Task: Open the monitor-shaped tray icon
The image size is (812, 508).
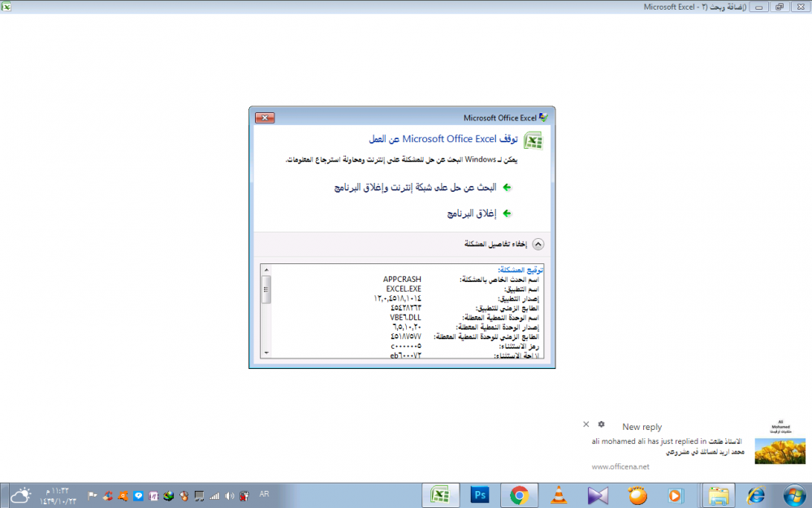Action: 199,496
